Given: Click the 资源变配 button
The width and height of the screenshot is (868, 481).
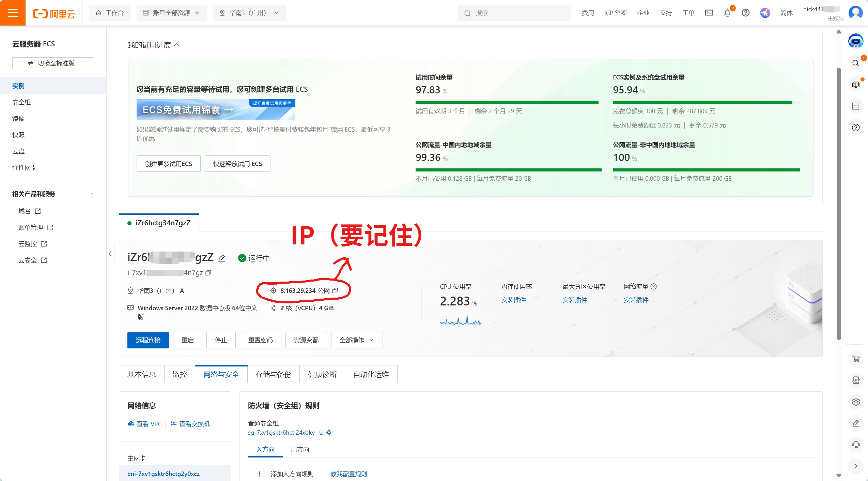Looking at the screenshot, I should (x=306, y=340).
